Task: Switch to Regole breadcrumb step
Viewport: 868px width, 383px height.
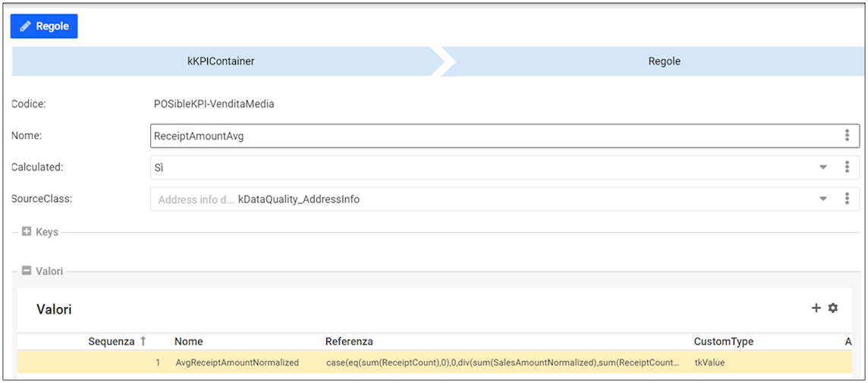Action: (664, 61)
